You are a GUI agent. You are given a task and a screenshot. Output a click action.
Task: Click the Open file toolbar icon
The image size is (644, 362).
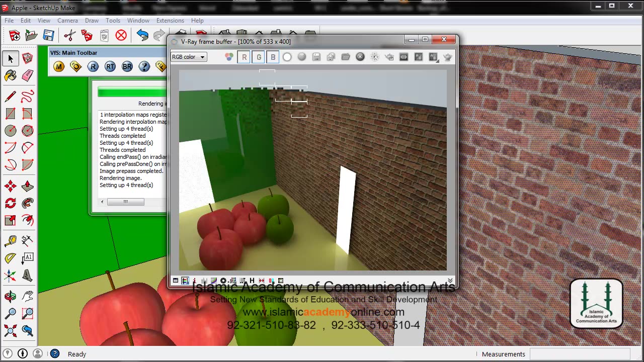pyautogui.click(x=32, y=35)
